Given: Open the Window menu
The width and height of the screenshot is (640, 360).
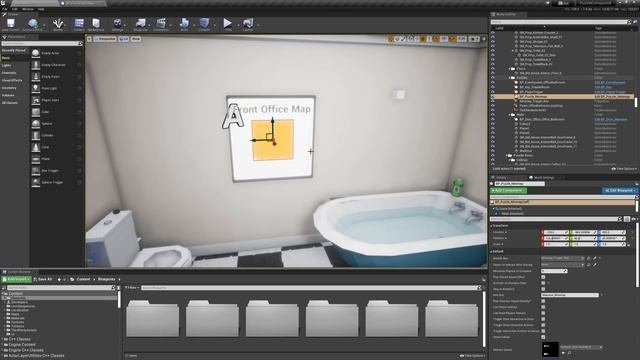Looking at the screenshot, I should pos(28,9).
